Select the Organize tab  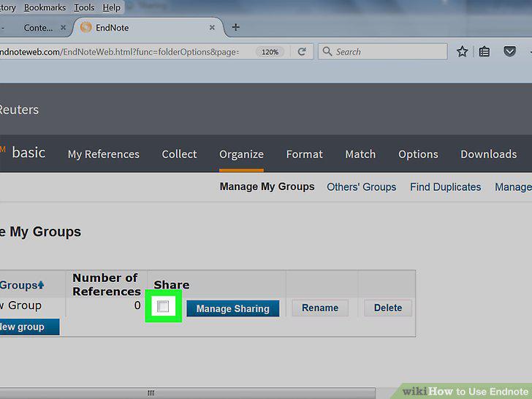tap(241, 154)
